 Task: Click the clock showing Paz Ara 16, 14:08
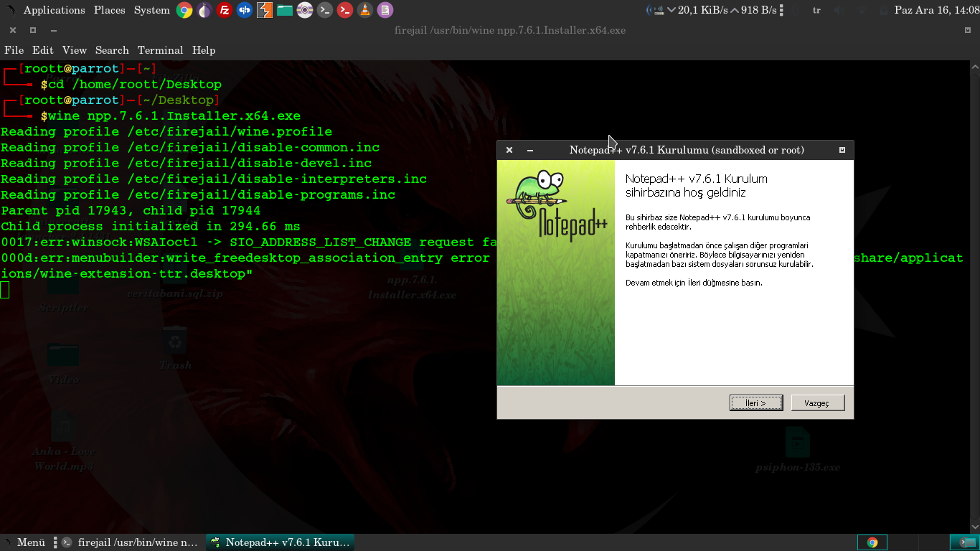(x=936, y=10)
